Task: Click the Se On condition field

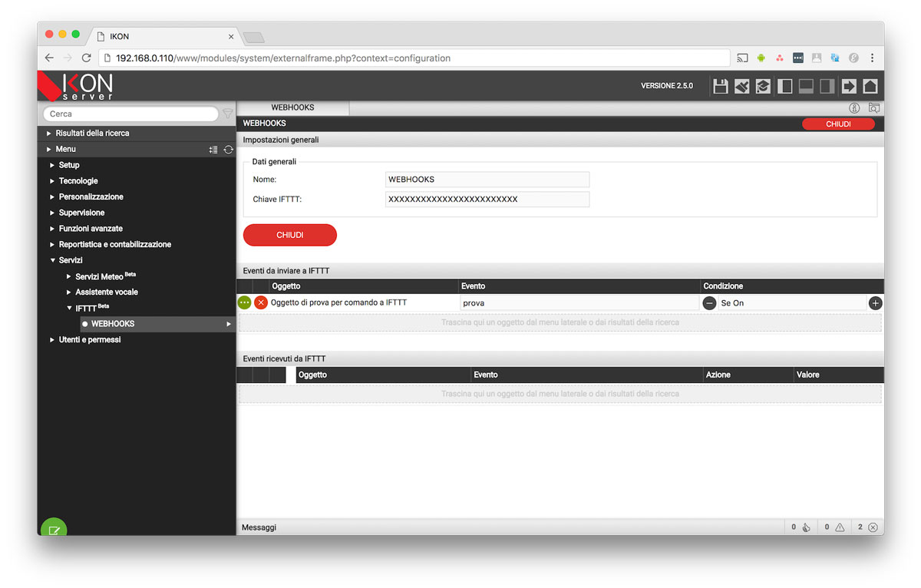Action: coord(793,303)
